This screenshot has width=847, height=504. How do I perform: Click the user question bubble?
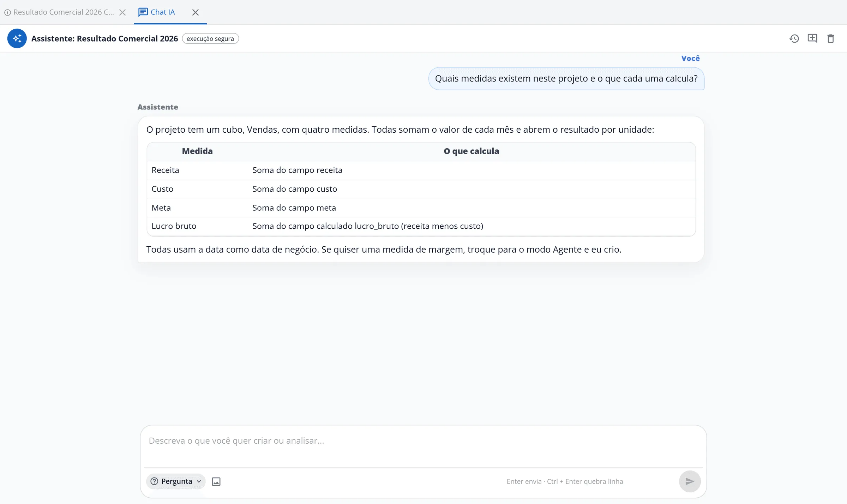(x=566, y=78)
